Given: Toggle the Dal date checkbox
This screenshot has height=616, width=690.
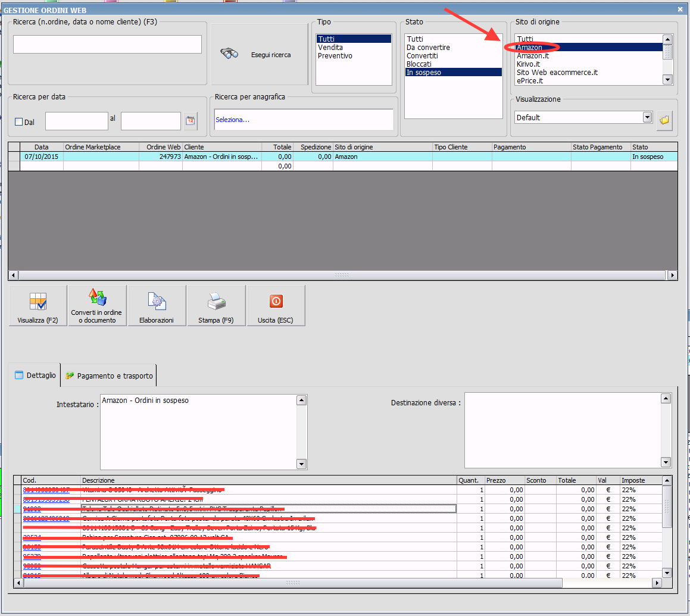Looking at the screenshot, I should (x=18, y=122).
